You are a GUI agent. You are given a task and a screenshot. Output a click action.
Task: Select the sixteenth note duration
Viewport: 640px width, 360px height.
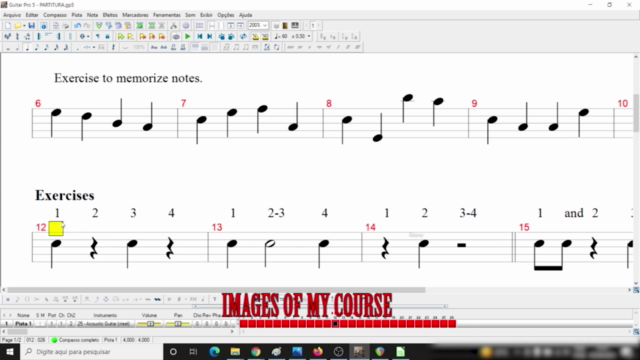coord(46,47)
